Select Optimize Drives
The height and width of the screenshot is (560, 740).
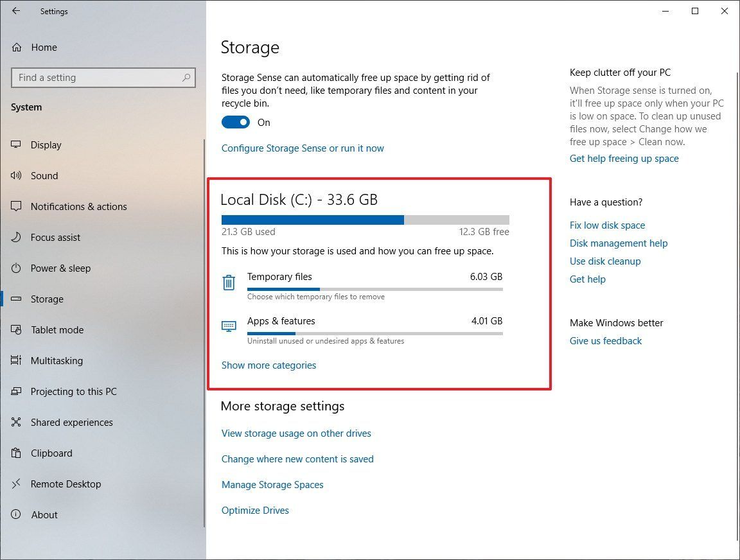255,510
